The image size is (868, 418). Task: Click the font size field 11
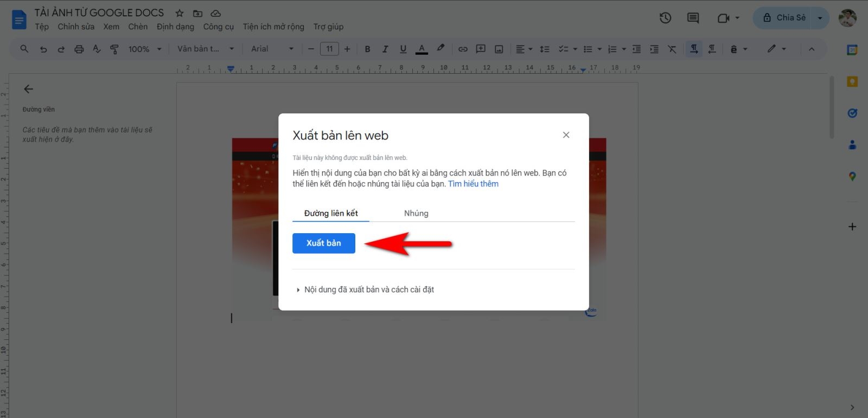[x=329, y=49]
